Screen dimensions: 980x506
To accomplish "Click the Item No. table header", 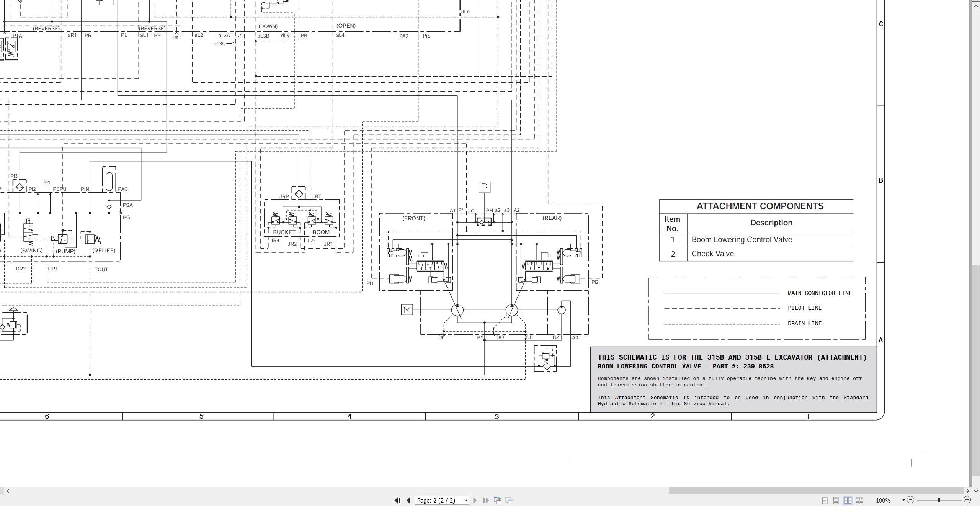I will [x=672, y=224].
